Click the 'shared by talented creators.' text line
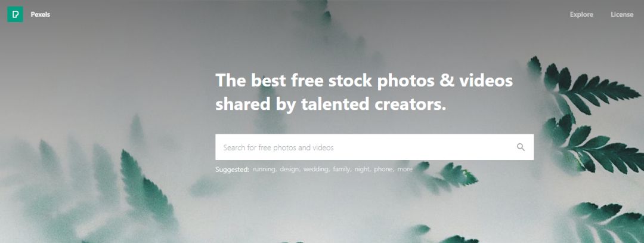The image size is (644, 243). (x=330, y=104)
